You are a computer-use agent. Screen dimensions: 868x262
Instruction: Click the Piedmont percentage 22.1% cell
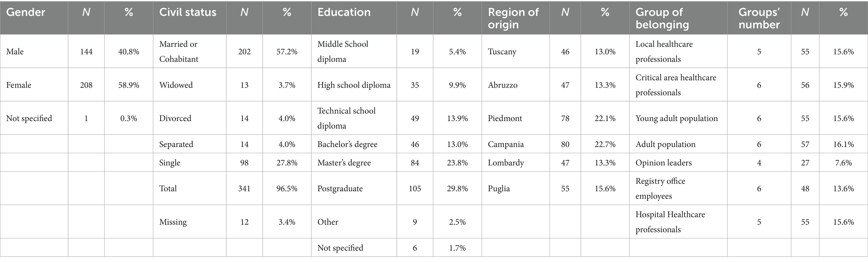605,118
